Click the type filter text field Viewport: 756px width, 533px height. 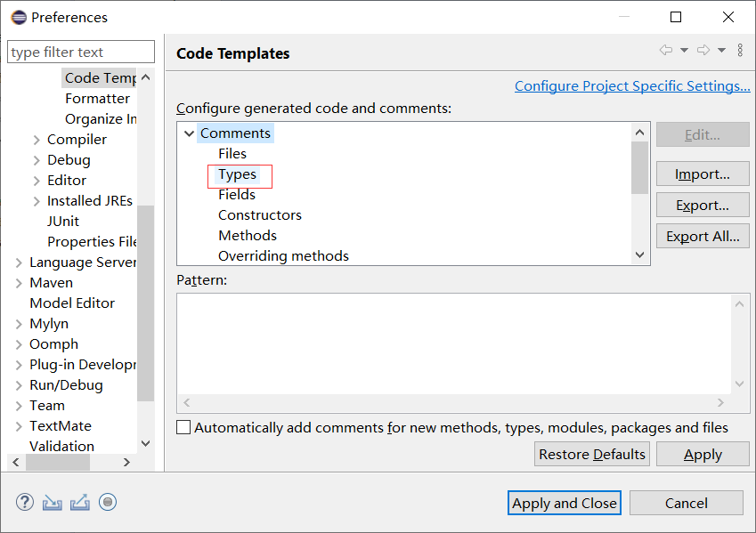[80, 52]
